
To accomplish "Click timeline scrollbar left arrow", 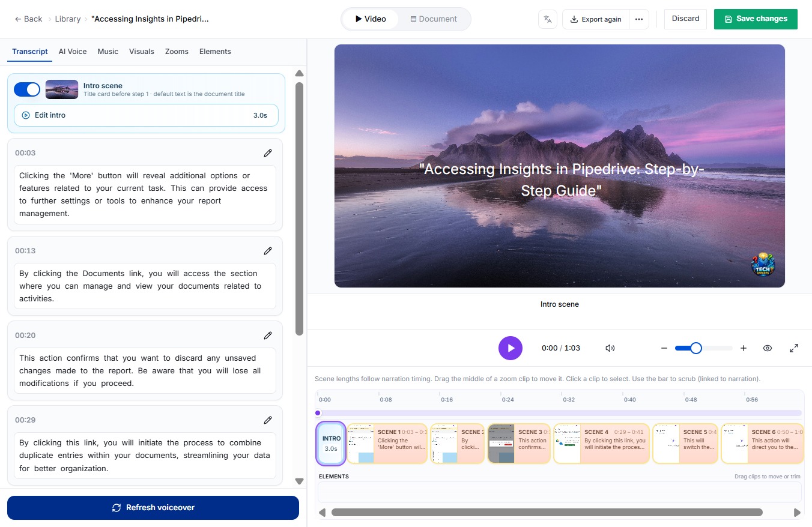I will click(323, 513).
